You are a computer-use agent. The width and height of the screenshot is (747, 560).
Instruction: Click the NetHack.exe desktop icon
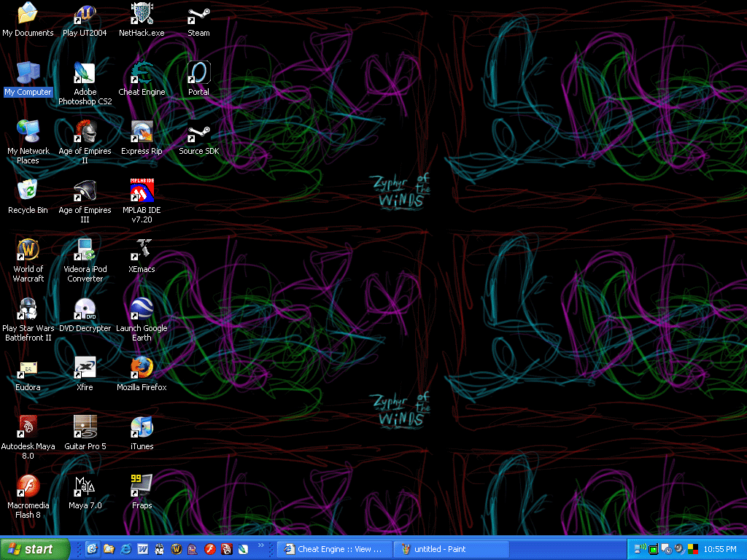click(142, 20)
